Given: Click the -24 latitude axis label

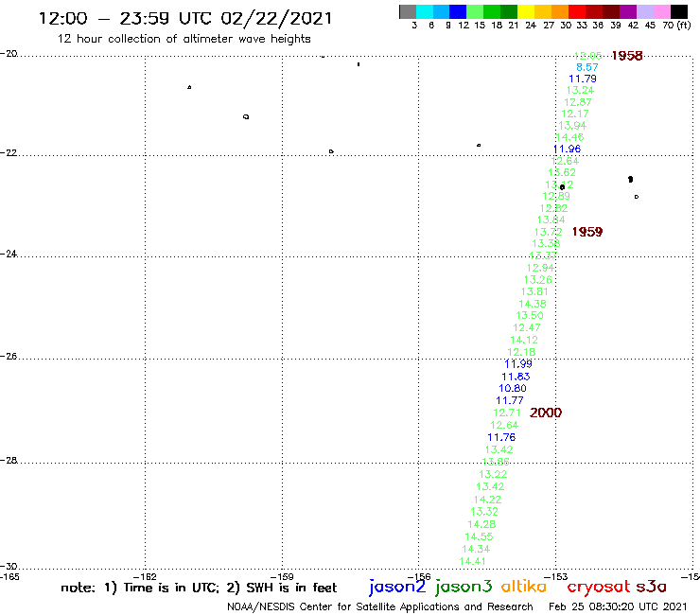Looking at the screenshot, I should click(x=9, y=254).
